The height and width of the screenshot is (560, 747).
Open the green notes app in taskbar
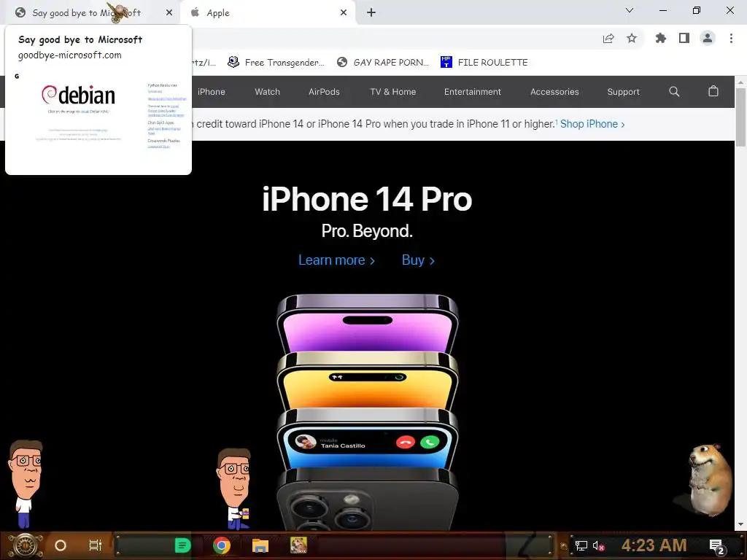[182, 545]
